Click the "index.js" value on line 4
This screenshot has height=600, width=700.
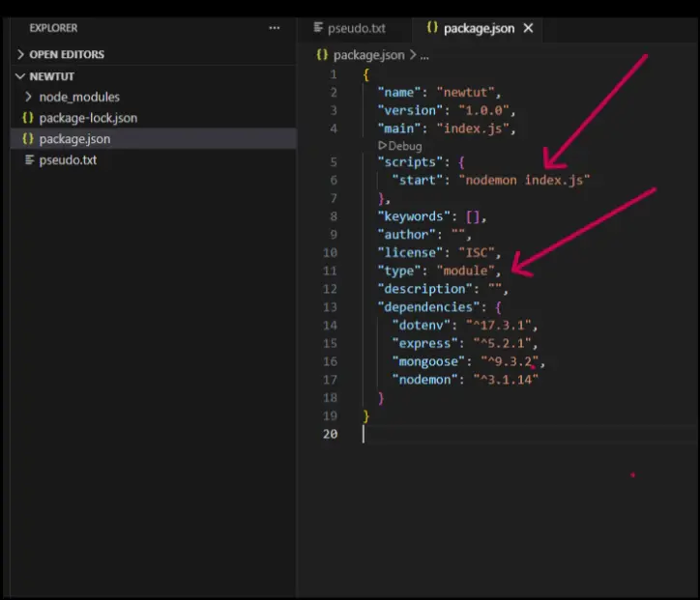pyautogui.click(x=473, y=129)
